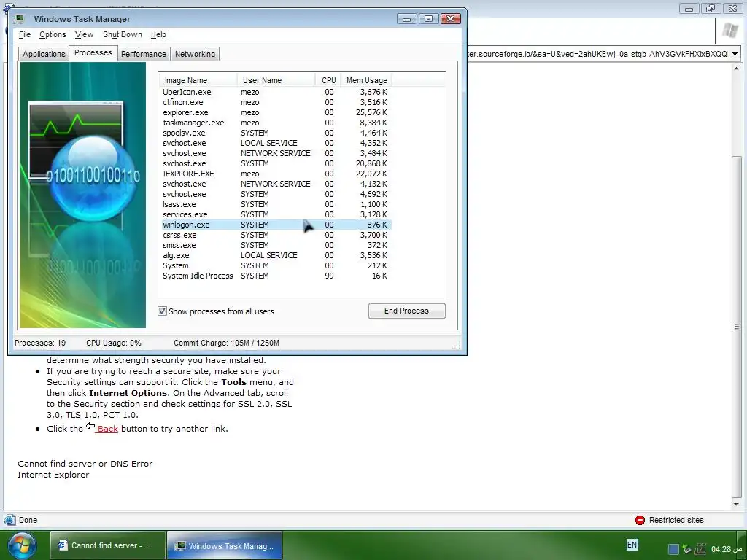Viewport: 747px width, 560px height.
Task: Open the Start menu orb
Action: click(21, 545)
